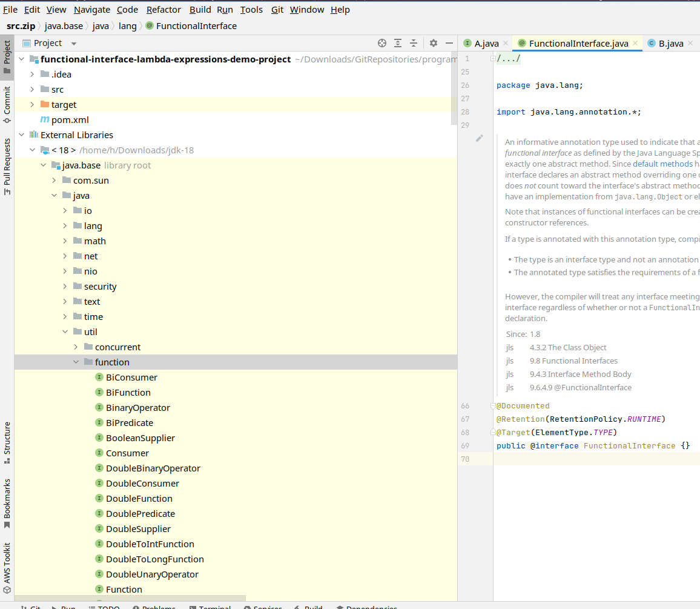The image size is (700, 609).
Task: Follow the 'default methods' documentation link
Action: (662, 164)
